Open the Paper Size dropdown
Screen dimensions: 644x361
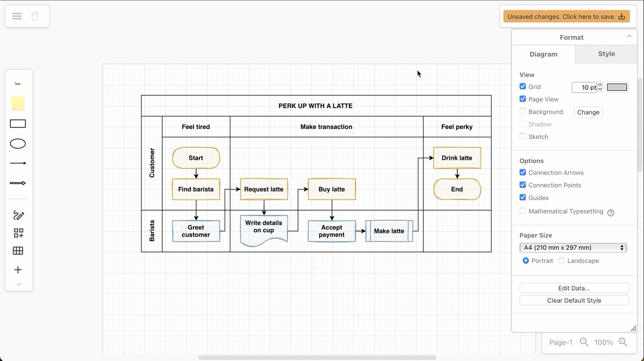coord(573,247)
